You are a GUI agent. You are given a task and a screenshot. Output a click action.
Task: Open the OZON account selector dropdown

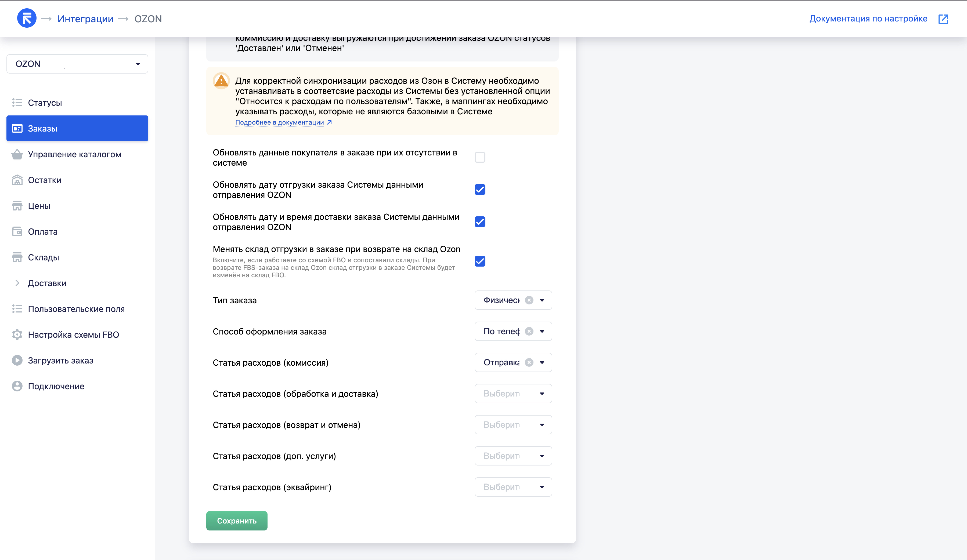[77, 64]
